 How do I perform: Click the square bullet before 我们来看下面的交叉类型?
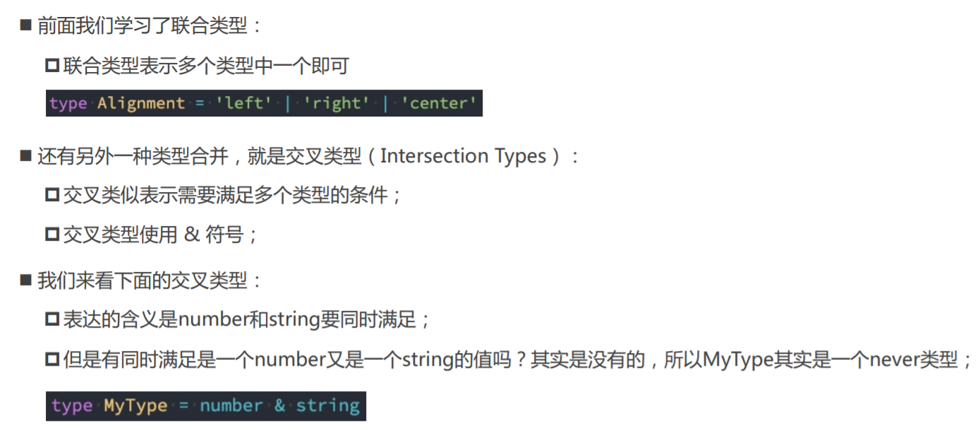(26, 281)
